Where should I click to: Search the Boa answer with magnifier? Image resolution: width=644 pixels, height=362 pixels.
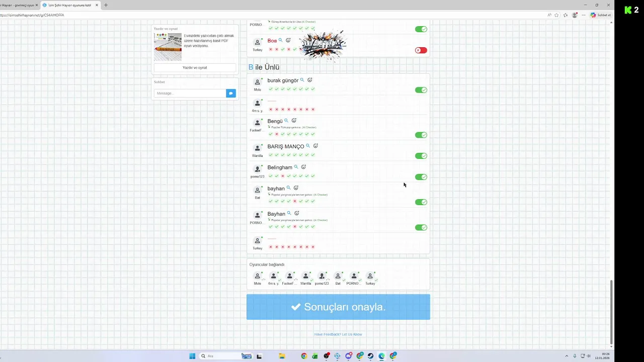point(280,40)
